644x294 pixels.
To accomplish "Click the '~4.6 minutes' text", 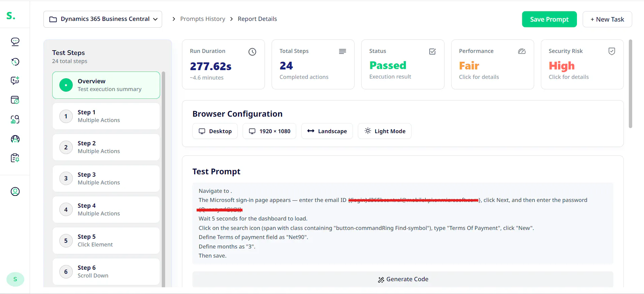I will tap(207, 78).
